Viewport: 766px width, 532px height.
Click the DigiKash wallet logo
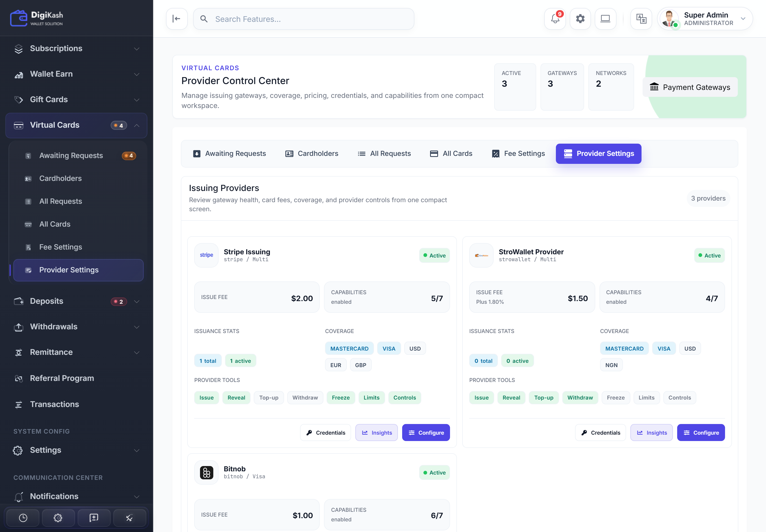pyautogui.click(x=37, y=18)
